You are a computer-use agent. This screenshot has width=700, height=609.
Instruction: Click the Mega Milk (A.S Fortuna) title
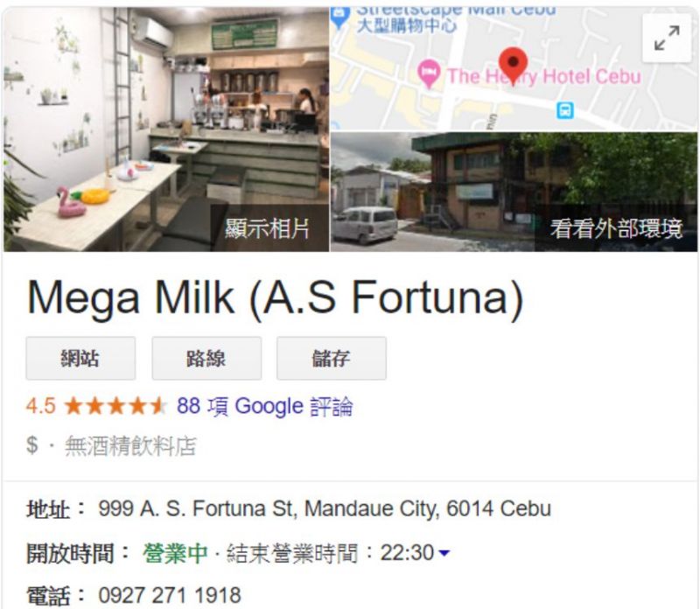pyautogui.click(x=275, y=297)
